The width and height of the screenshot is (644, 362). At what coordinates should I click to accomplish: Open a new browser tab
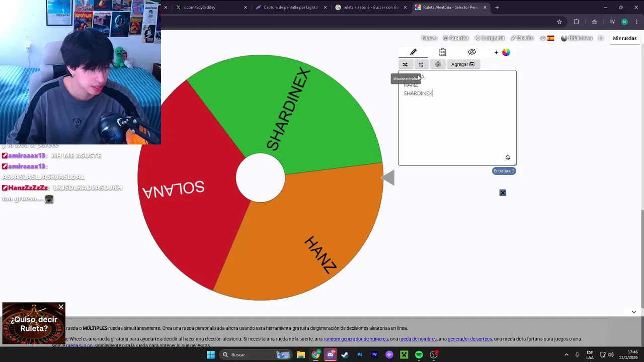coord(497,7)
